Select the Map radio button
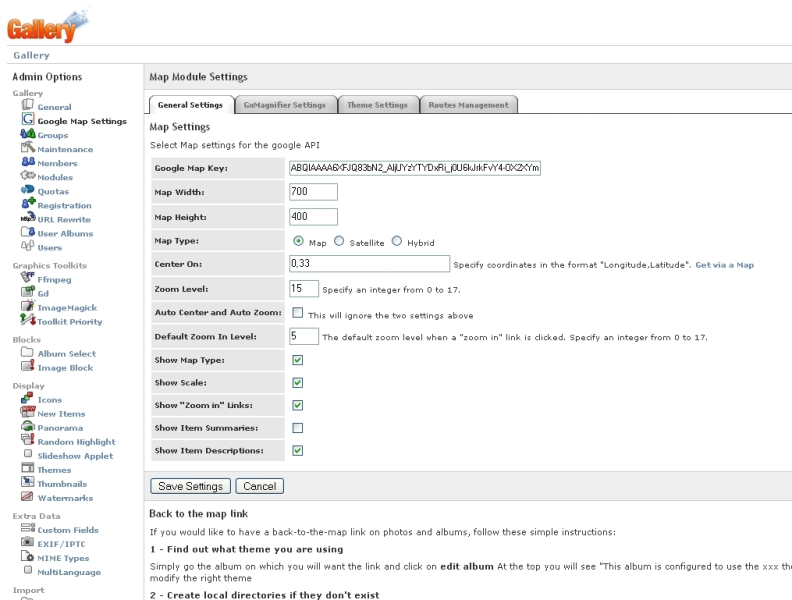792x600 pixels. click(298, 241)
